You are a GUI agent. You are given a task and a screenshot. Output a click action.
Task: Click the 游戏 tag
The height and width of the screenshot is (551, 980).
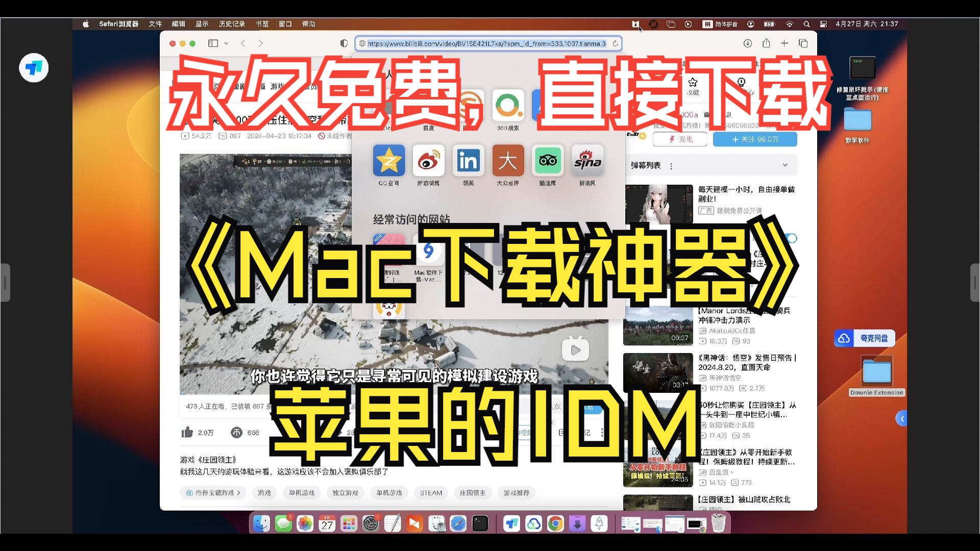264,493
